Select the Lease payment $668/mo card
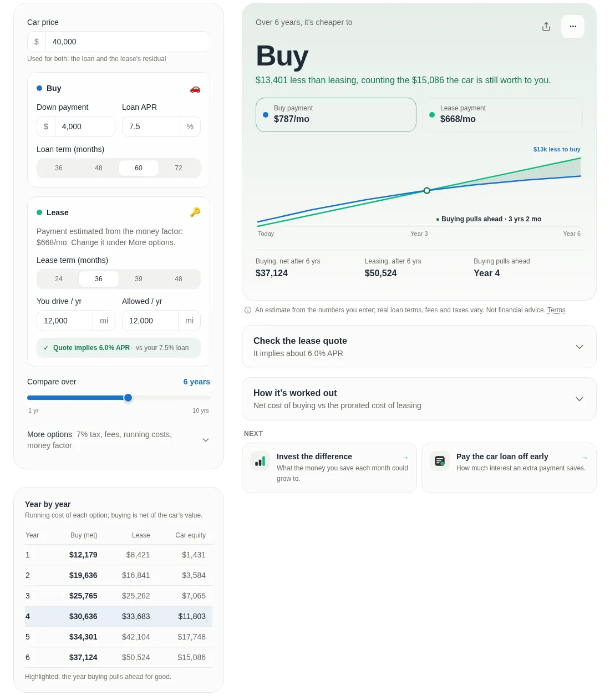The image size is (610, 700). (502, 115)
